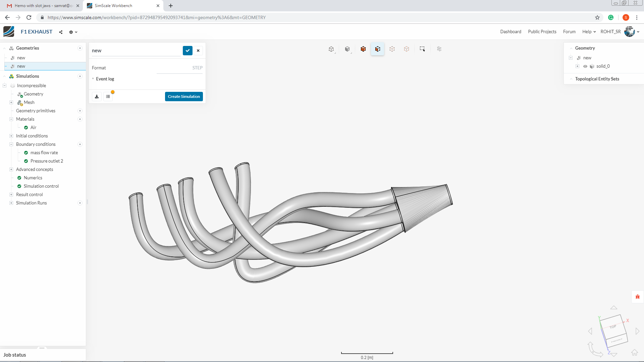Expand the Mesh tree item
The height and width of the screenshot is (362, 644).
(11, 103)
